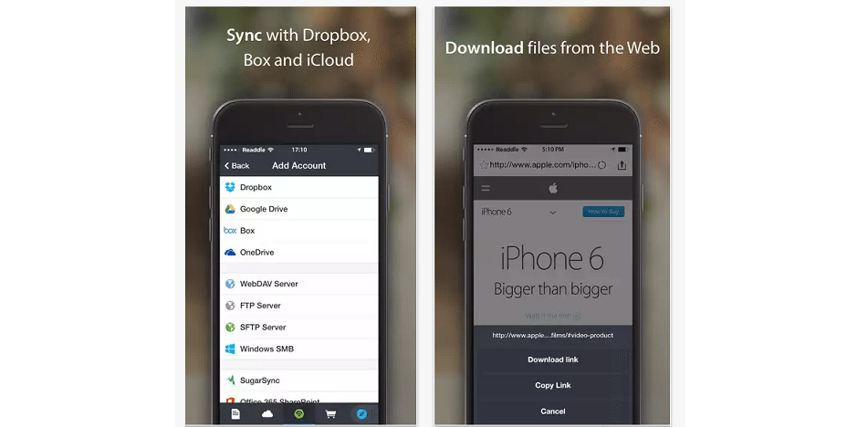This screenshot has width=868, height=427.
Task: Select the SugarSync row
Action: point(299,380)
